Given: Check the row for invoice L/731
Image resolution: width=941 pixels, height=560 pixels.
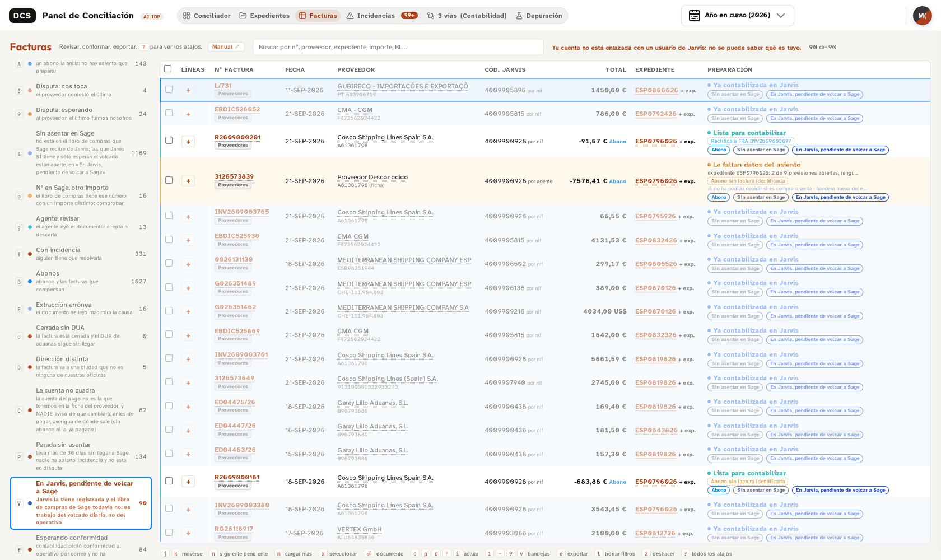Looking at the screenshot, I should (169, 89).
